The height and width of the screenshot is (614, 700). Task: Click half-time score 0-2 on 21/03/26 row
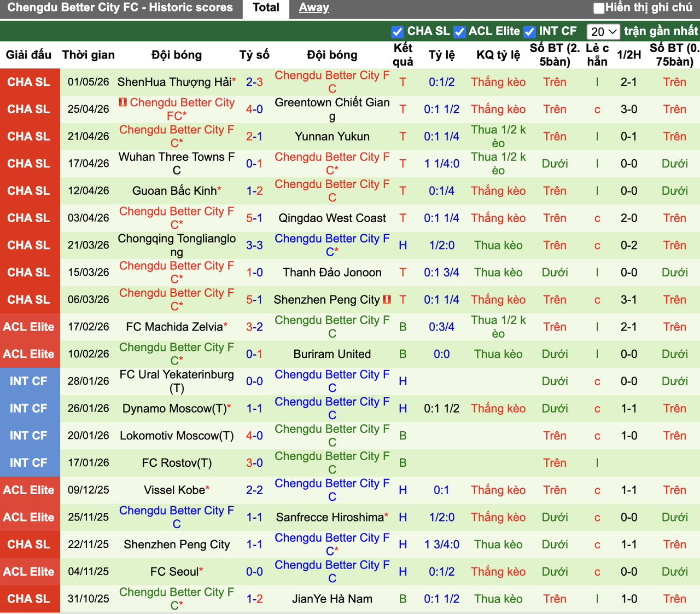(x=629, y=245)
